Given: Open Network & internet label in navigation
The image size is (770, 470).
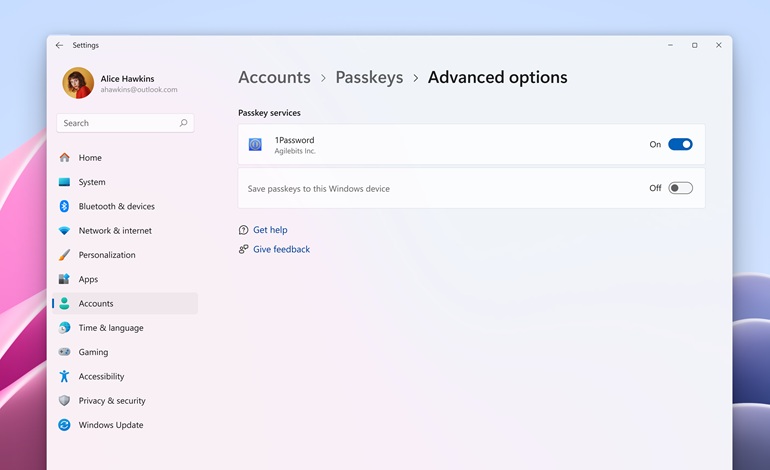Looking at the screenshot, I should click(x=115, y=231).
